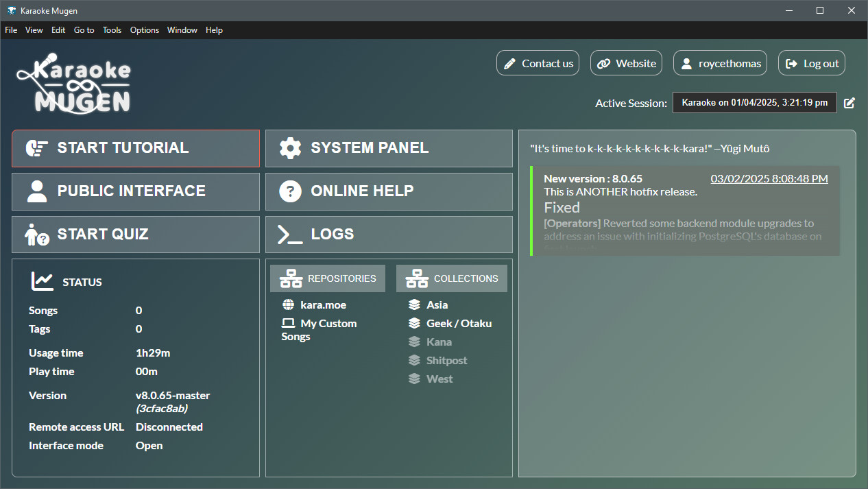The width and height of the screenshot is (868, 489).
Task: Click the exit icon on Log out
Action: [791, 64]
